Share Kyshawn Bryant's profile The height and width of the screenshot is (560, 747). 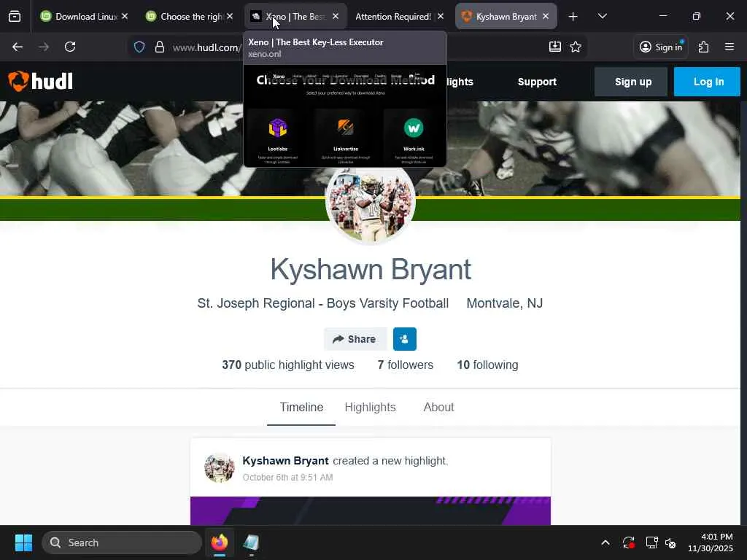pyautogui.click(x=355, y=339)
